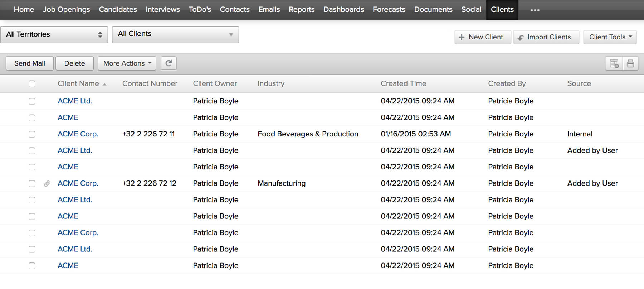Switch to the Job Openings tab

click(x=66, y=10)
